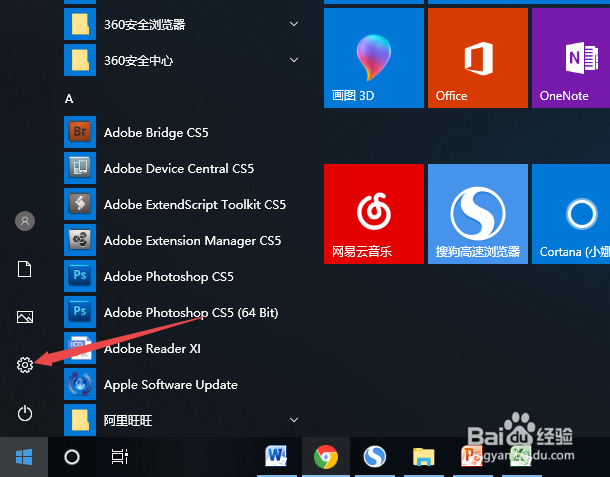Open Sogou browser from the taskbar
610x477 pixels.
click(x=375, y=456)
